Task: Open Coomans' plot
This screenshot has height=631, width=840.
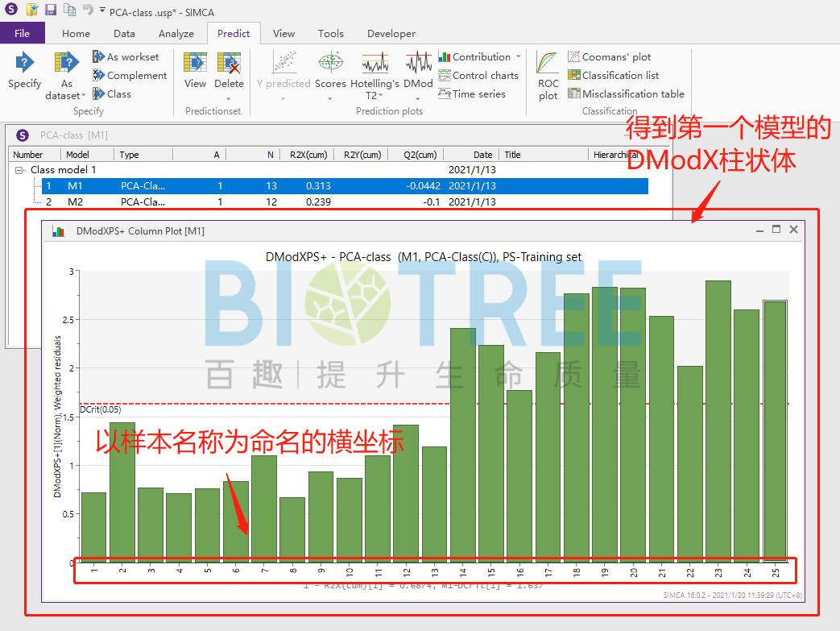Action: [x=609, y=57]
